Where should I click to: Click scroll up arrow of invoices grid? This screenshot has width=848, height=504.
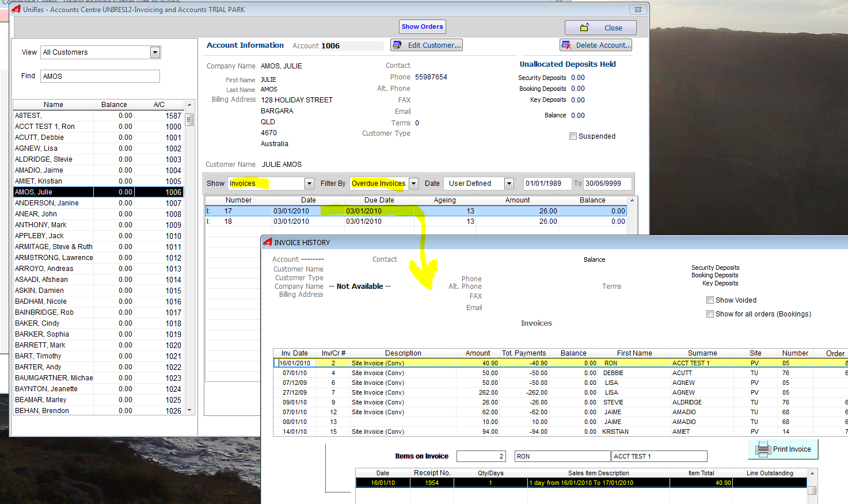click(632, 200)
